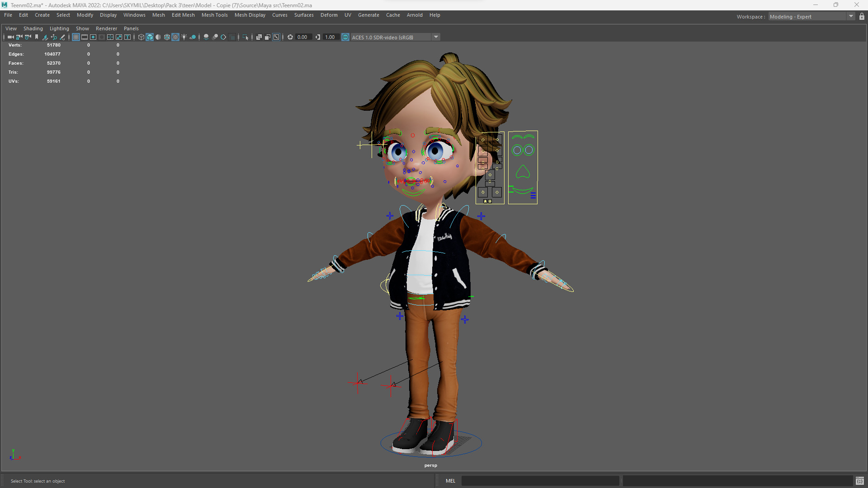Click the Exposure reset icon
The image size is (868, 488).
(x=290, y=37)
